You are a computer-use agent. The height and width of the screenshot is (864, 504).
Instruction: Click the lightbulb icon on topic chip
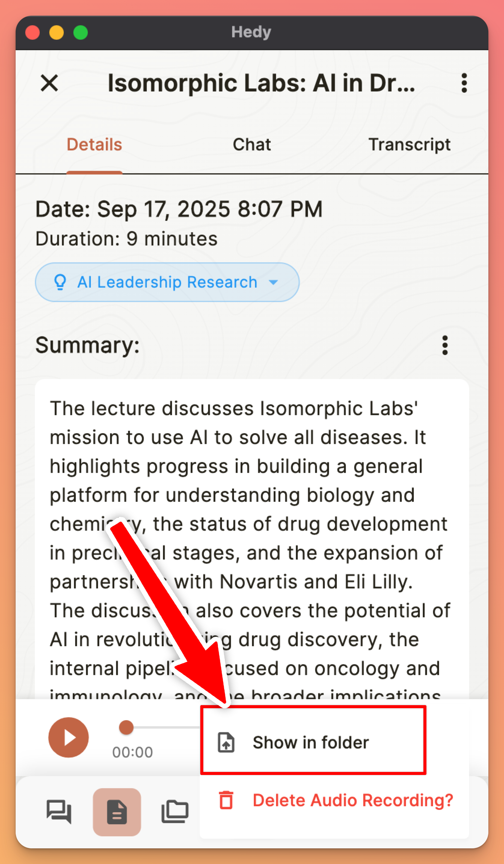coord(60,282)
